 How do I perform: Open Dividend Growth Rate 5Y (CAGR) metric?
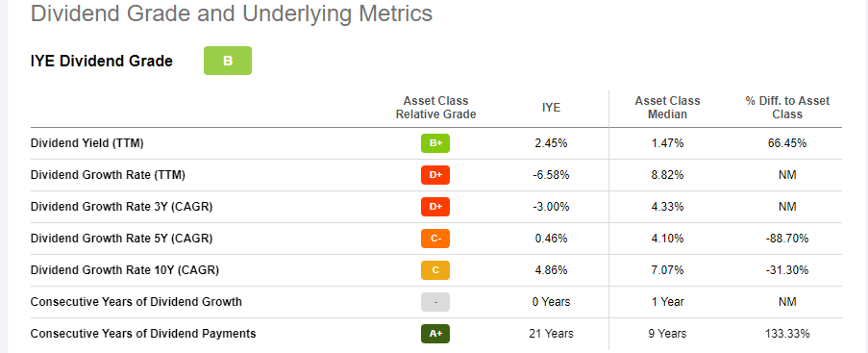(x=121, y=239)
